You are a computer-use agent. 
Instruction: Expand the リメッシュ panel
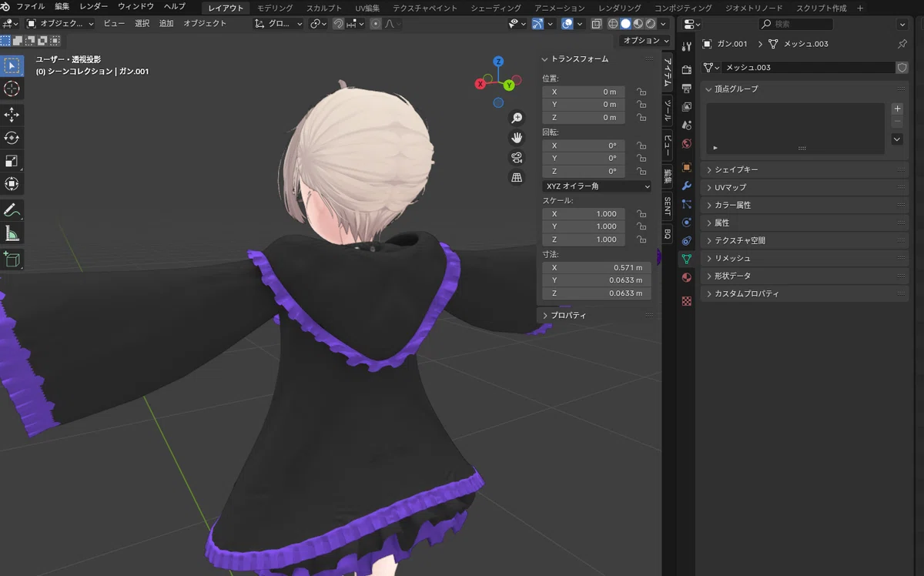coord(805,258)
